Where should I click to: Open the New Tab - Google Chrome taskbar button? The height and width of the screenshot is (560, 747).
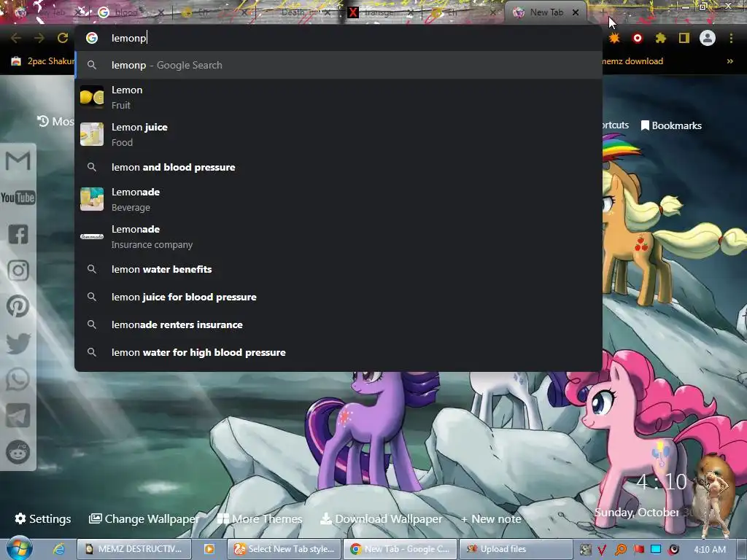(x=400, y=549)
